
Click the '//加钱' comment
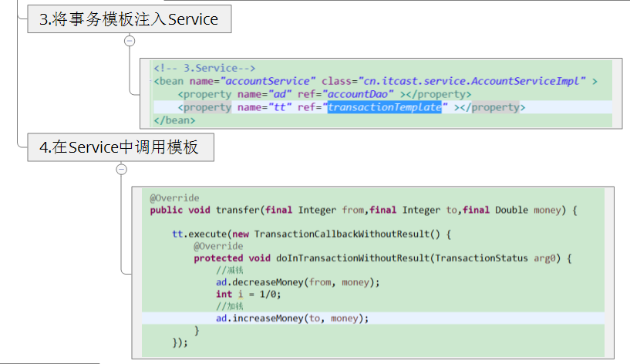tap(230, 306)
